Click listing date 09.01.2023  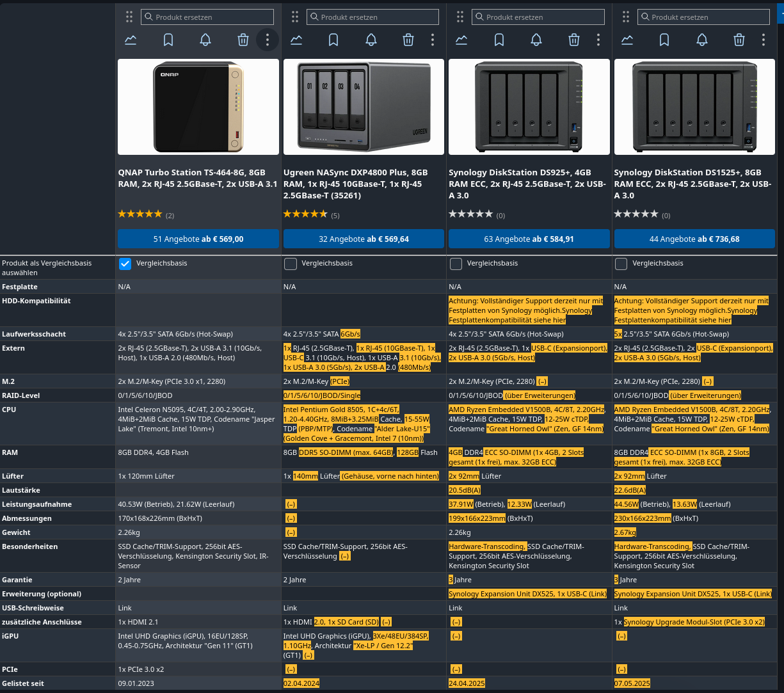[x=136, y=683]
